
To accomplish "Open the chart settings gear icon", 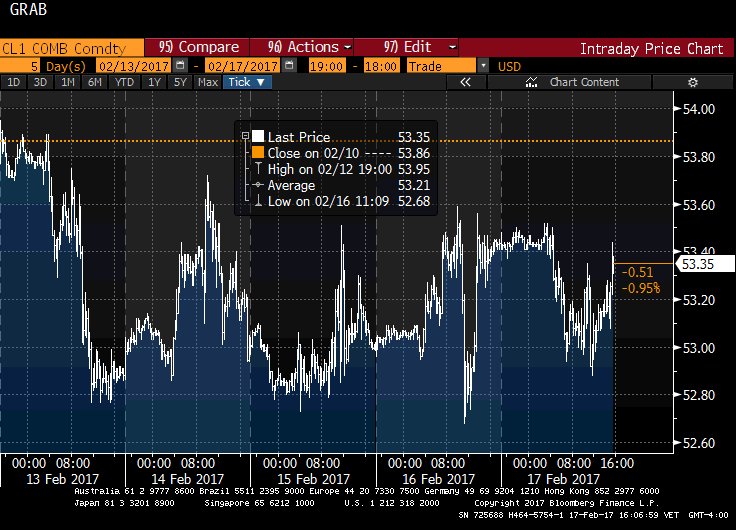I will pos(692,83).
